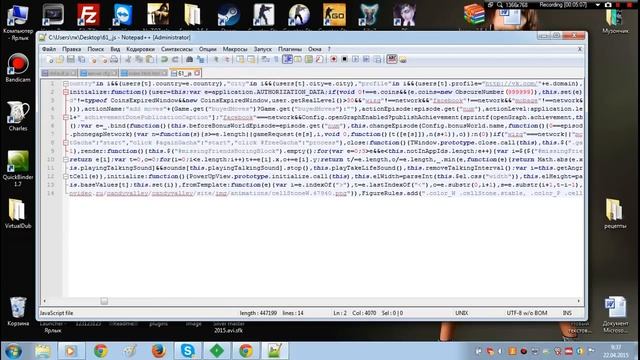The width and height of the screenshot is (640, 360).
Task: Toggle synchronized vertical scrolling
Action: pyautogui.click(x=240, y=60)
